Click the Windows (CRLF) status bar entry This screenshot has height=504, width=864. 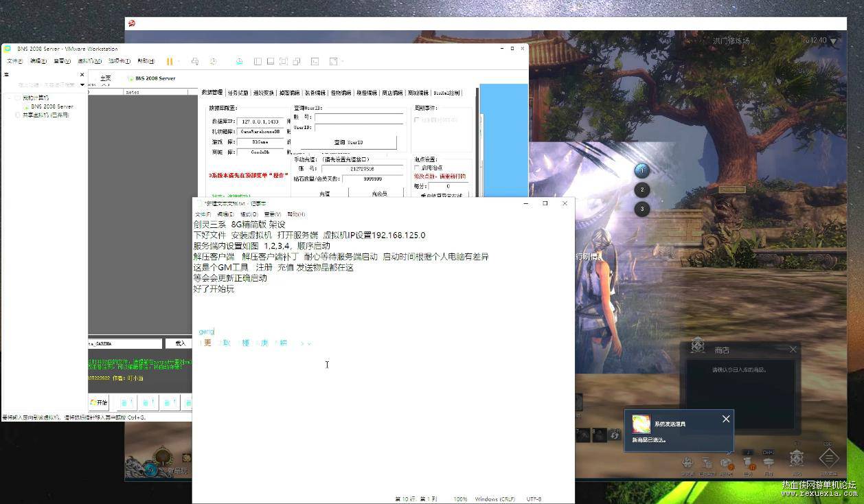pos(494,499)
